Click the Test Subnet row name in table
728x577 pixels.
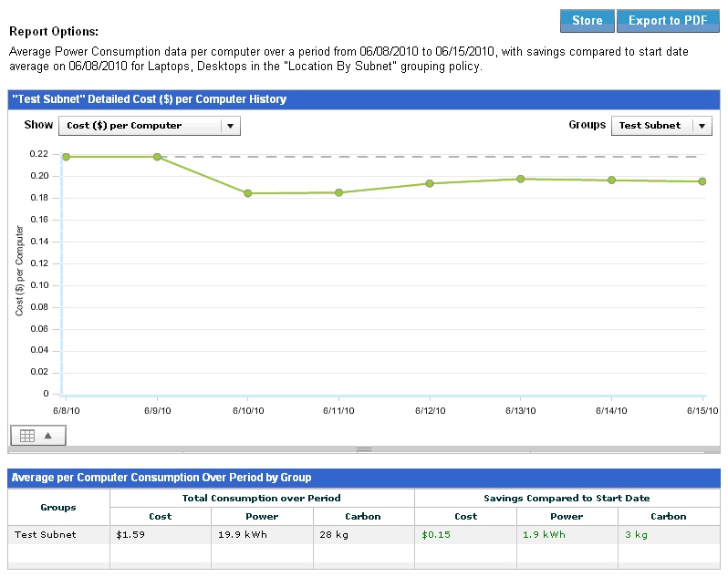[46, 535]
